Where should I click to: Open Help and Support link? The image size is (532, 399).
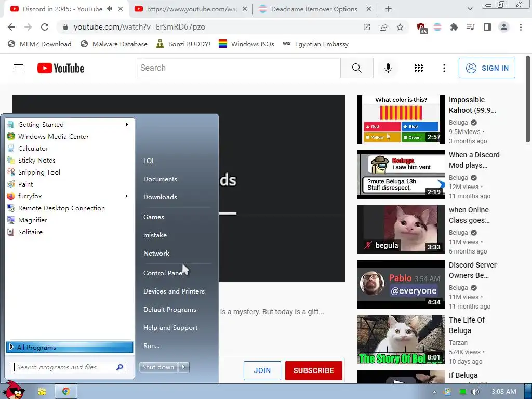[x=170, y=328]
